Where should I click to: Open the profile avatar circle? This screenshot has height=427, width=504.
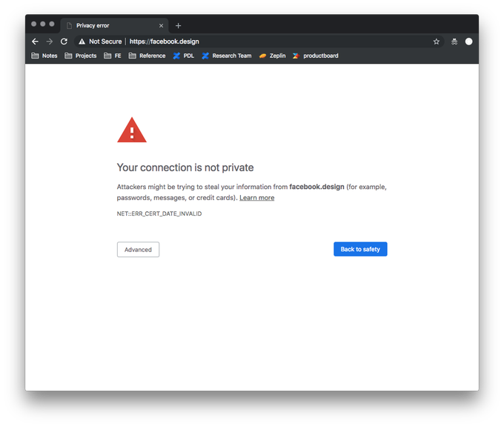(468, 42)
